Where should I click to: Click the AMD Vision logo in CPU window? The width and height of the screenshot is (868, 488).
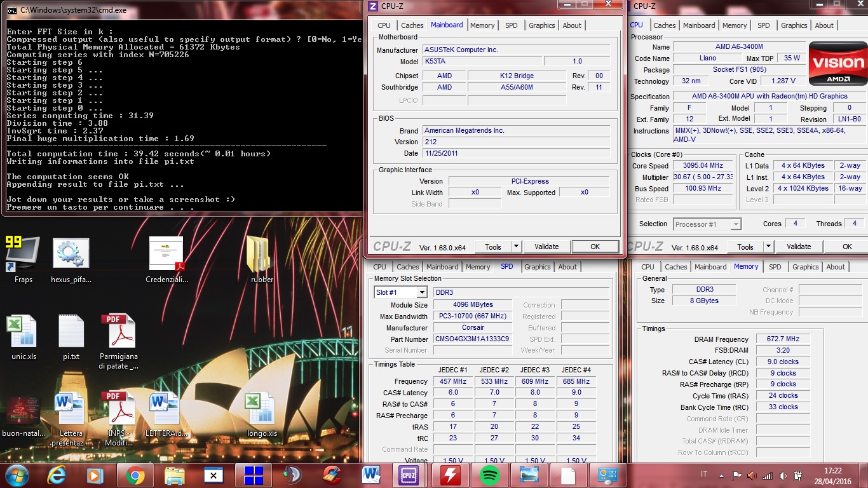click(x=838, y=65)
